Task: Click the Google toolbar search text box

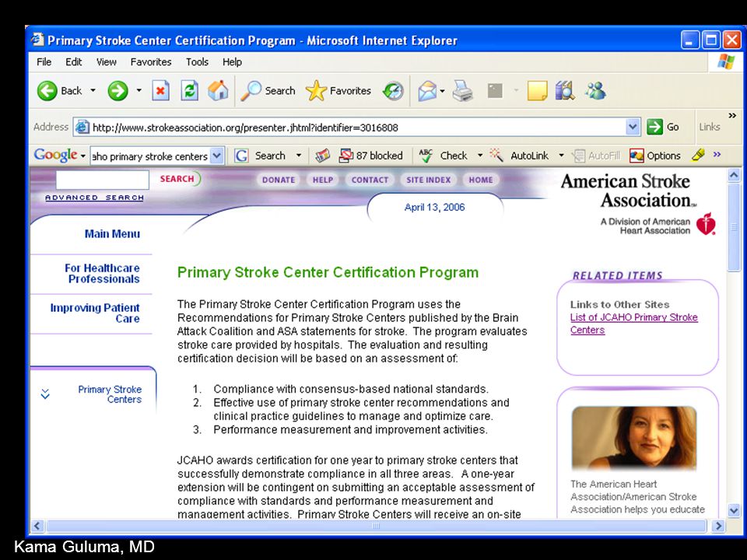Action: [x=150, y=156]
